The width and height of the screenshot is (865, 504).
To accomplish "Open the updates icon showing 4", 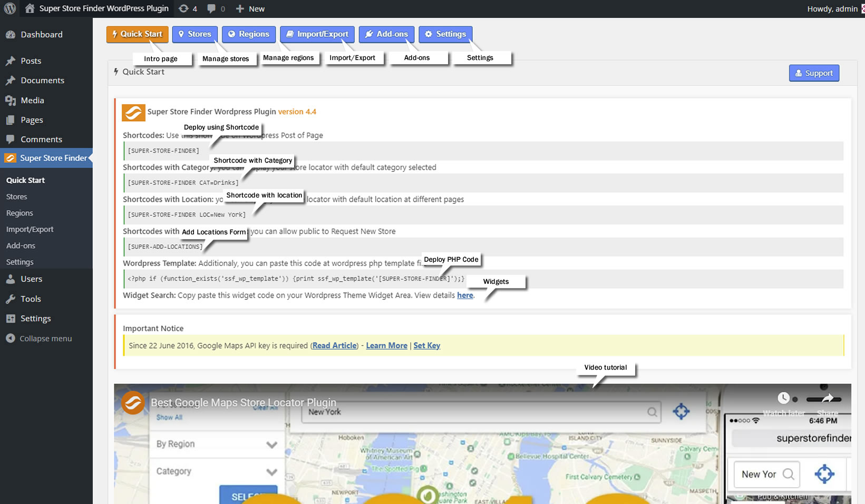I will tap(183, 8).
